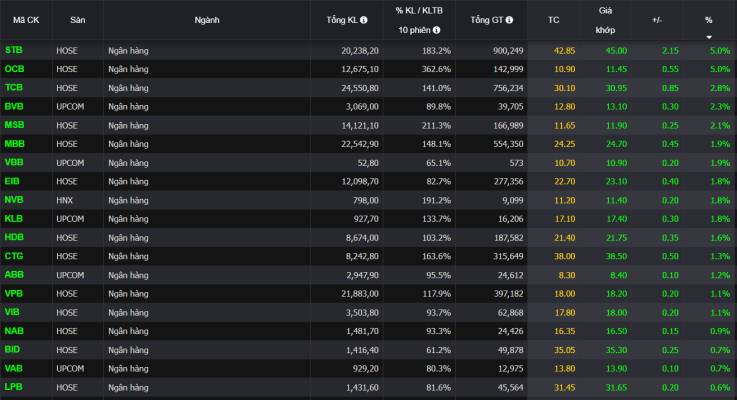The width and height of the screenshot is (737, 400).
Task: Sort by the TC column header
Action: click(553, 20)
